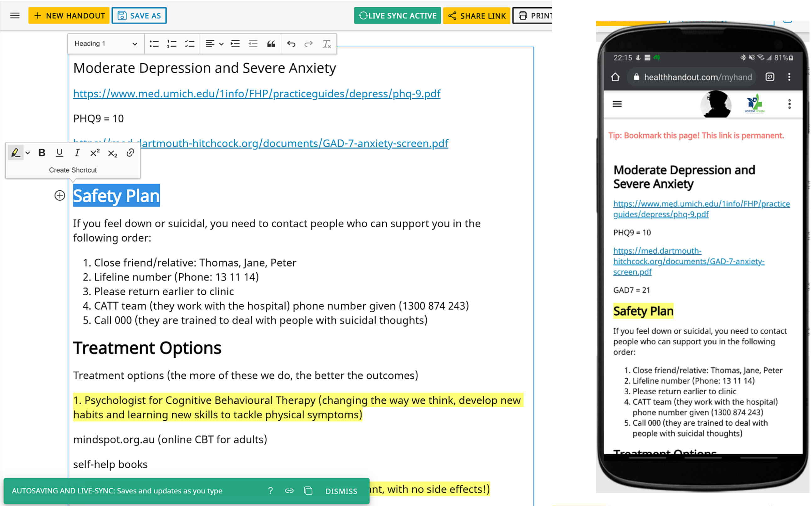812x506 pixels.
Task: Toggle the Live Sync Active button
Action: 397,16
